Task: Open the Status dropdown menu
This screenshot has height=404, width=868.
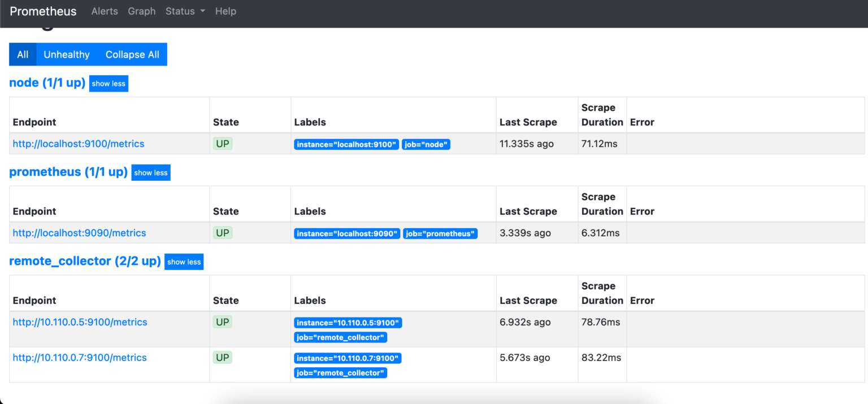Action: 185,11
